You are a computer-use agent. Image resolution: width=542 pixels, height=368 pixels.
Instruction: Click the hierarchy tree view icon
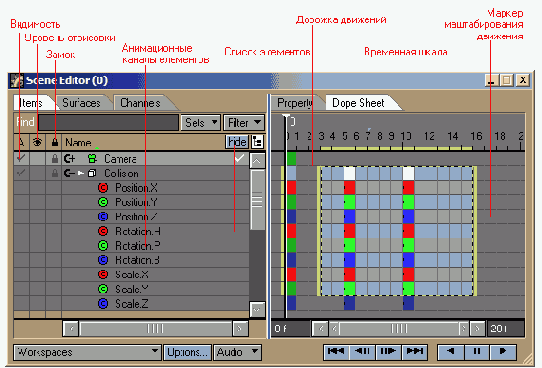pos(257,142)
